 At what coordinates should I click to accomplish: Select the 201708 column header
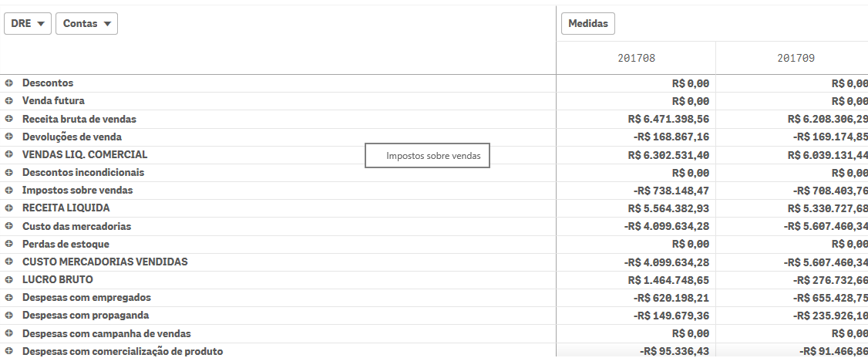click(636, 58)
